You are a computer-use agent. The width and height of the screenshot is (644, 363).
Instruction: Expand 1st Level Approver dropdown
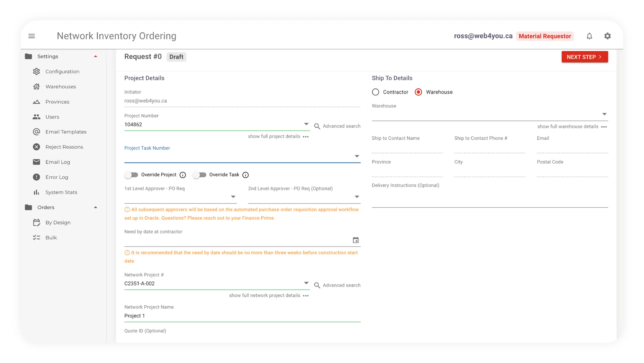[180, 197]
